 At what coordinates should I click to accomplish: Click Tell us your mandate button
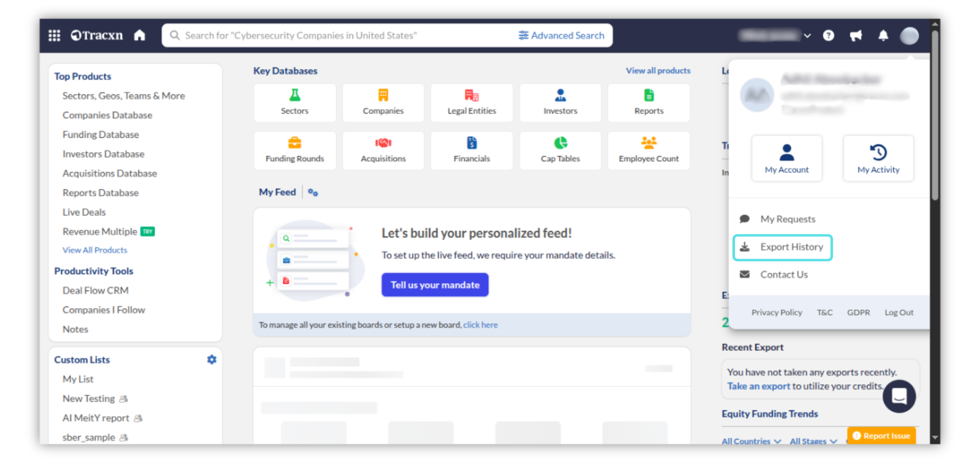(435, 285)
